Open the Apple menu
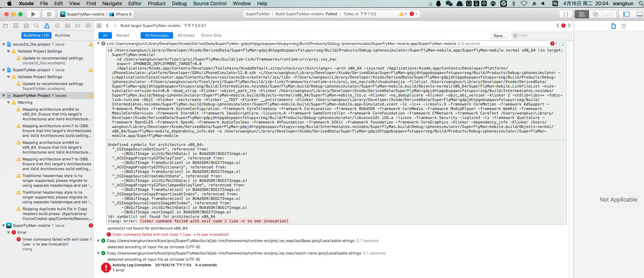This screenshot has height=278, width=644. tap(9, 3)
